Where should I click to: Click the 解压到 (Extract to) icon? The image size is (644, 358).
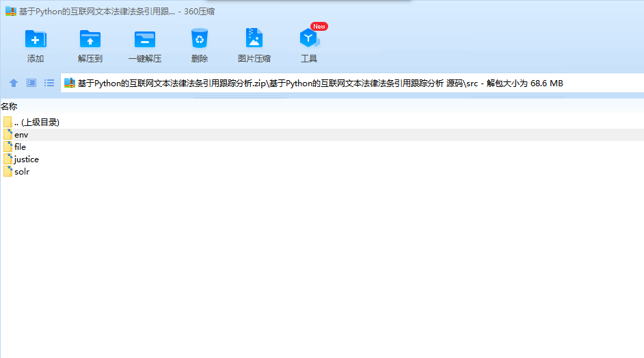(90, 40)
